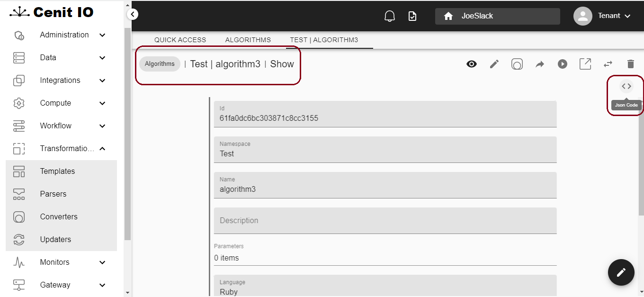Click the Monitors pulse icon
This screenshot has width=644, height=297.
[19, 262]
